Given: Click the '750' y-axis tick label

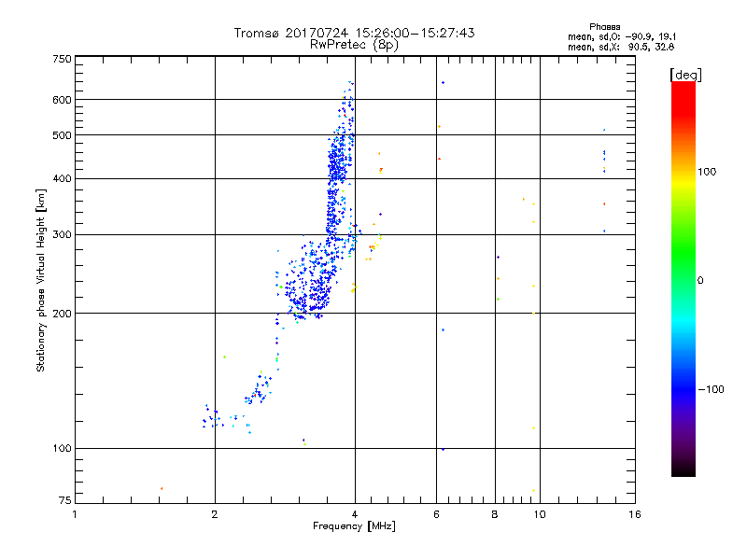Looking at the screenshot, I should pyautogui.click(x=62, y=59).
